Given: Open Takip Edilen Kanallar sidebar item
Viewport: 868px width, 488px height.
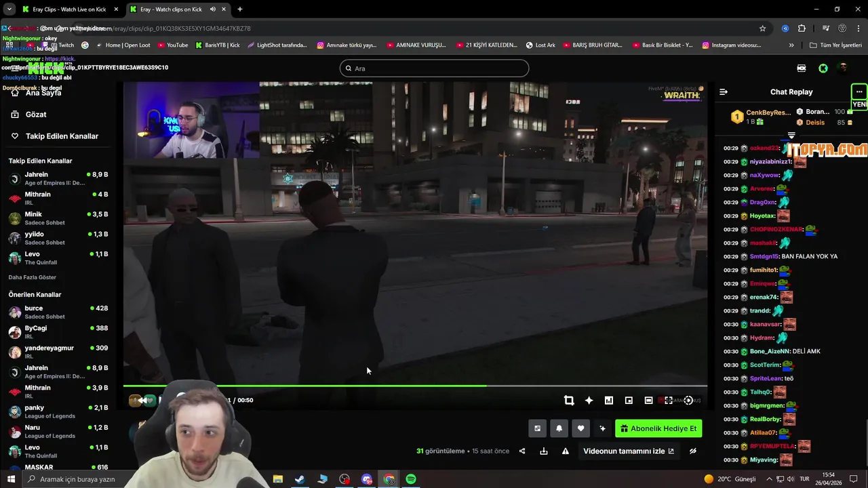Looking at the screenshot, I should click(x=62, y=136).
